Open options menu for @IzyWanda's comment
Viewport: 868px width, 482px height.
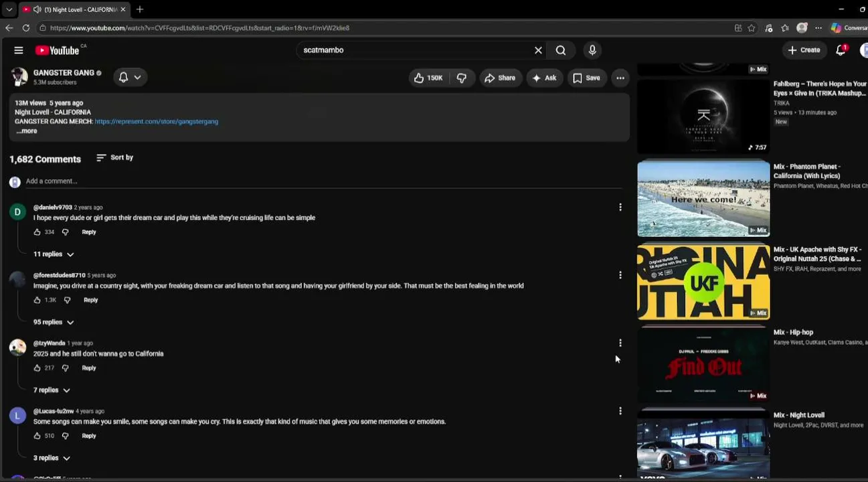[x=620, y=343]
